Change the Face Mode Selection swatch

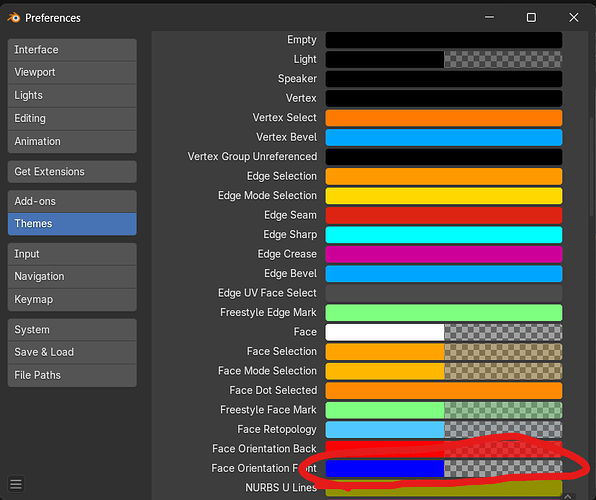click(444, 371)
